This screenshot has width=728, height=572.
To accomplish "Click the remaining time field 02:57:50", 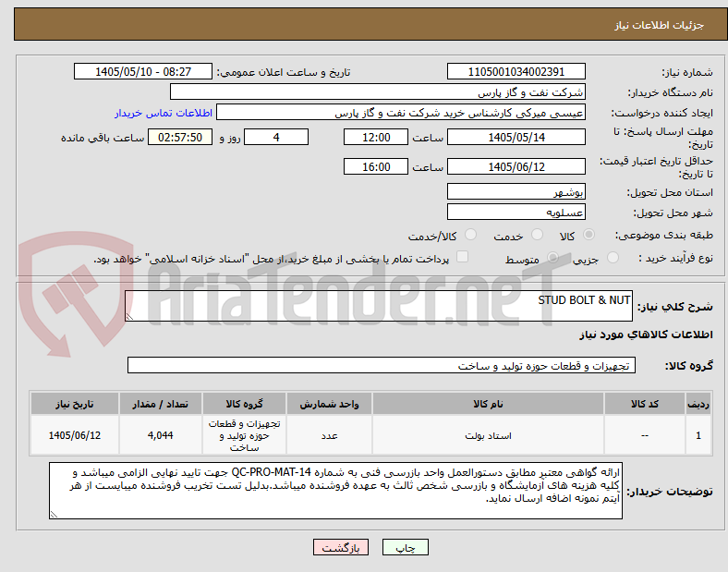I will click(180, 138).
